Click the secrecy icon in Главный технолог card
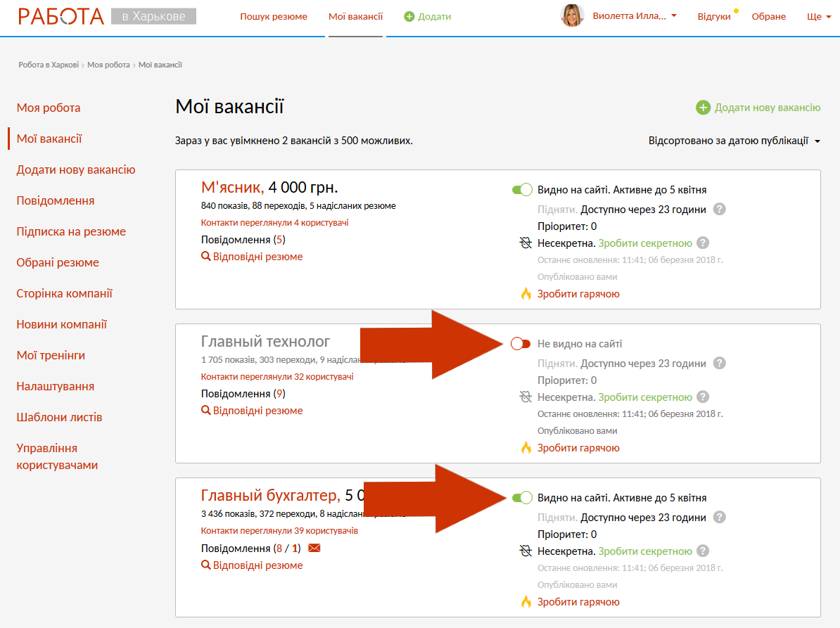The width and height of the screenshot is (840, 628). pos(526,397)
